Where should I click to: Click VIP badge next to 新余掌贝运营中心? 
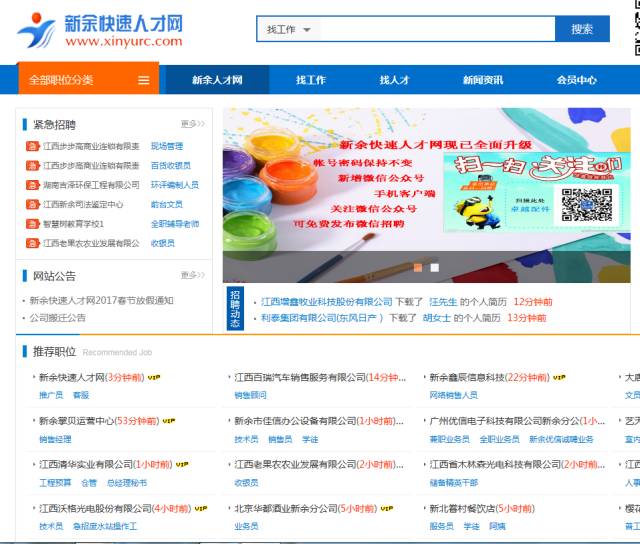(x=169, y=421)
